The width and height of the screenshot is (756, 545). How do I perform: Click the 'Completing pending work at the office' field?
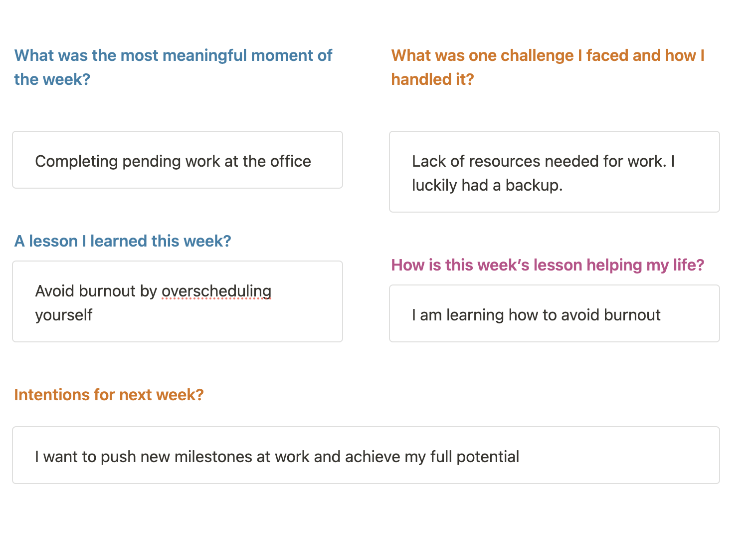point(178,160)
